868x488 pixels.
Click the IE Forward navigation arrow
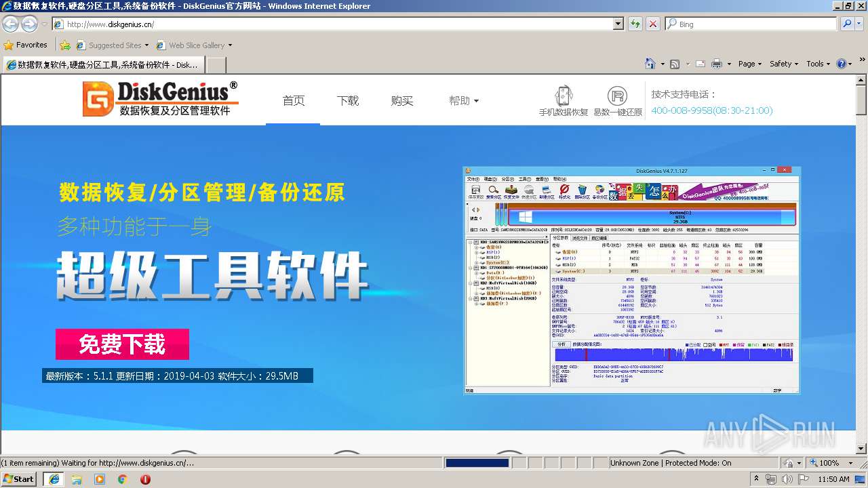(x=29, y=24)
